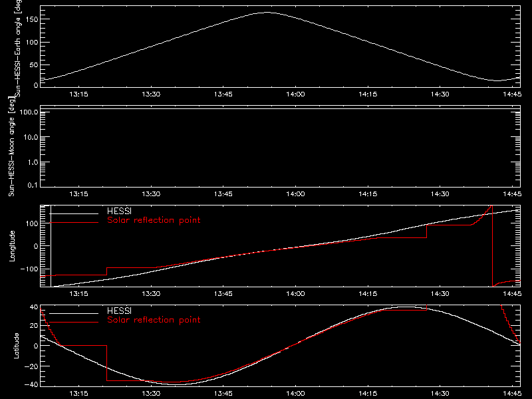
Task: Click 14:30 time label under Latitude plot
Action: point(440,394)
